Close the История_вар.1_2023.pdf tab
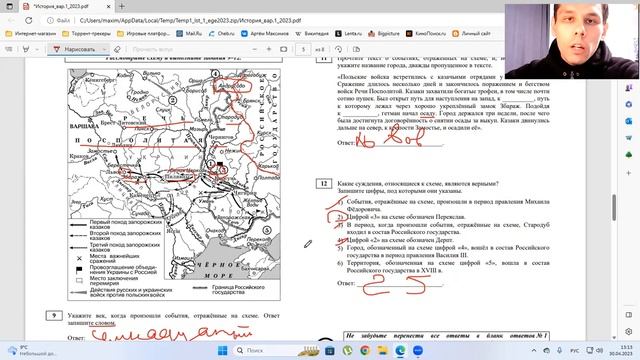 click(x=109, y=7)
